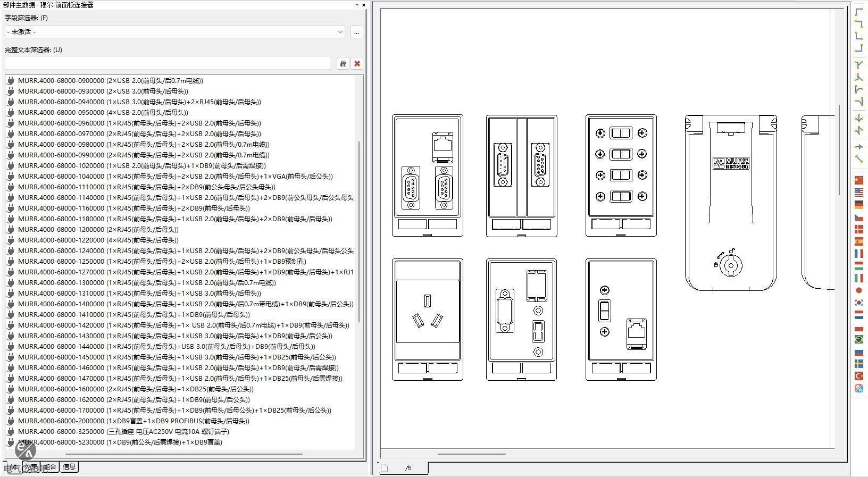The width and height of the screenshot is (868, 477).
Task: Select part MURR.4000-68000-0900000
Action: (111, 81)
